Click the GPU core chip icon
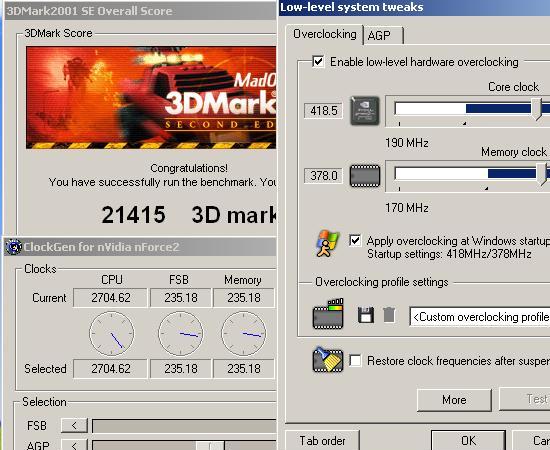Screen dimensions: 550x450 click(365, 111)
